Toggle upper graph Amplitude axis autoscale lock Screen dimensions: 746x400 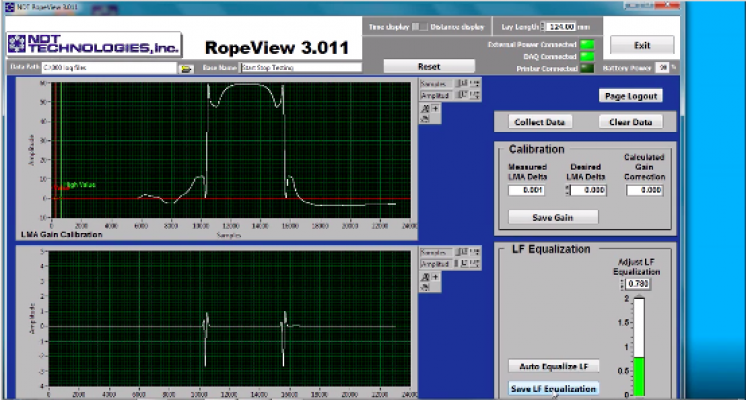coord(461,95)
